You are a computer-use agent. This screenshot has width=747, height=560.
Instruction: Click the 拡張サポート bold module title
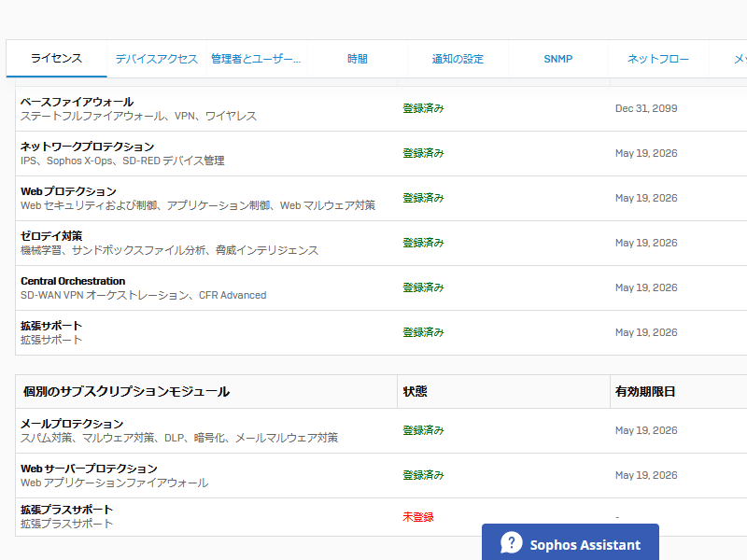(51, 326)
